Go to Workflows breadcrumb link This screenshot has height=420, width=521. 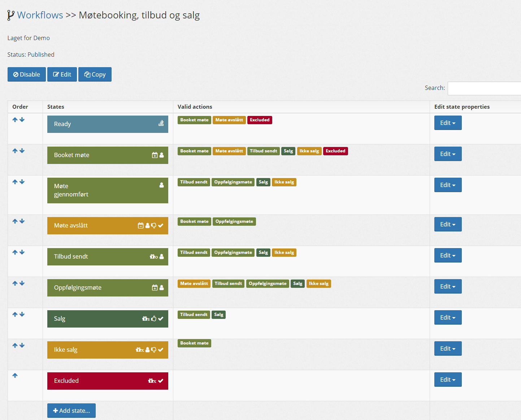coord(40,15)
